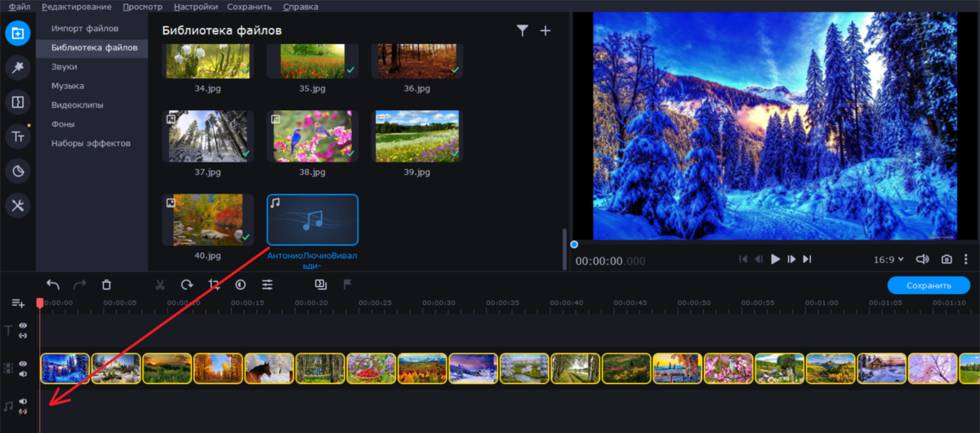Toggle link on the titles track
The height and width of the screenshot is (433, 980).
24,336
